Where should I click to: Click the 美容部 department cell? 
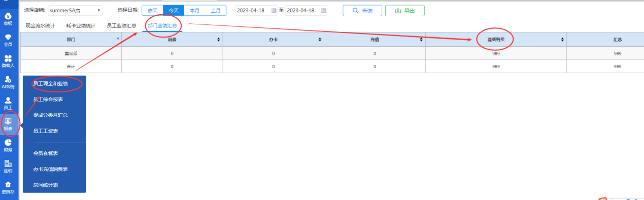(71, 53)
